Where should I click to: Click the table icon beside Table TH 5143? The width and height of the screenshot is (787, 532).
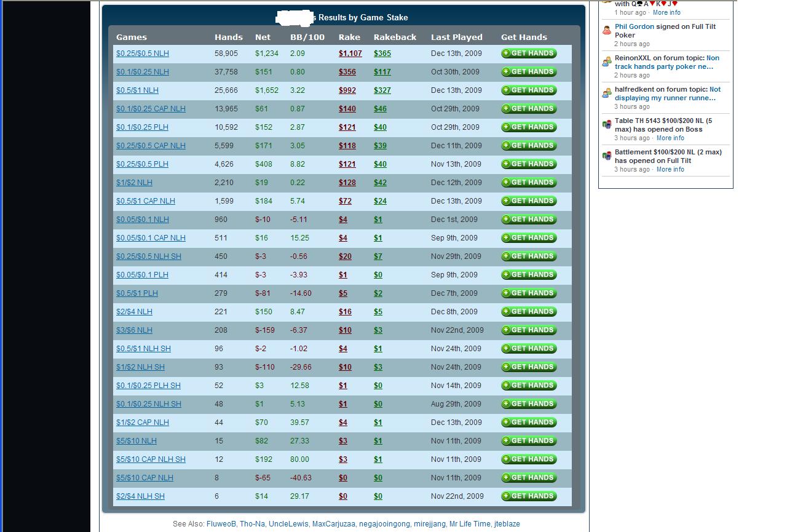coord(607,124)
